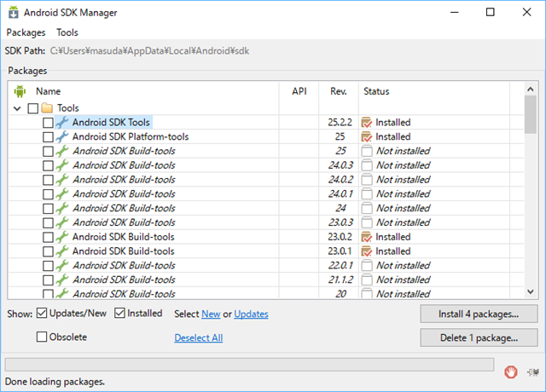
Task: Click the Android robot icon in the Name header
Action: click(x=20, y=91)
